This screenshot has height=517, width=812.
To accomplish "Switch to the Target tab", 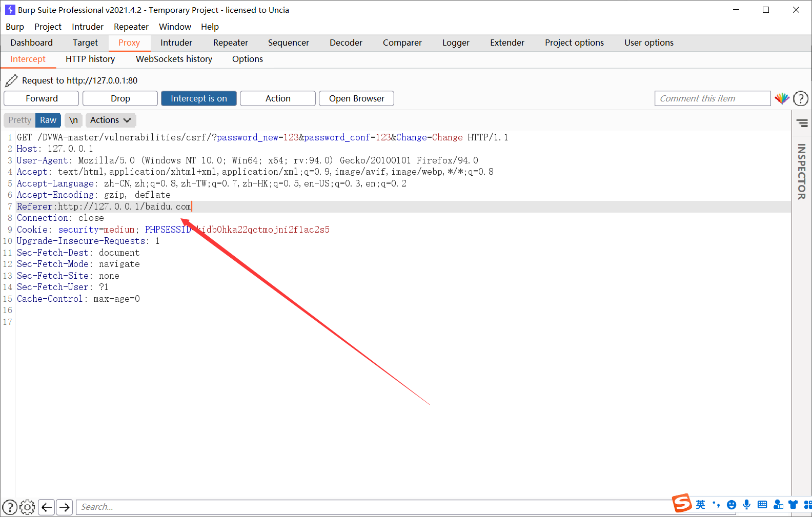I will (85, 43).
